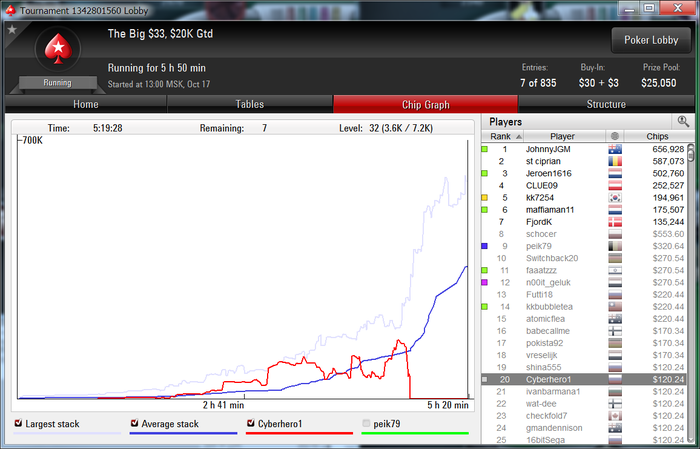The height and width of the screenshot is (449, 700).
Task: Switch to the Tables tab
Action: tap(250, 104)
